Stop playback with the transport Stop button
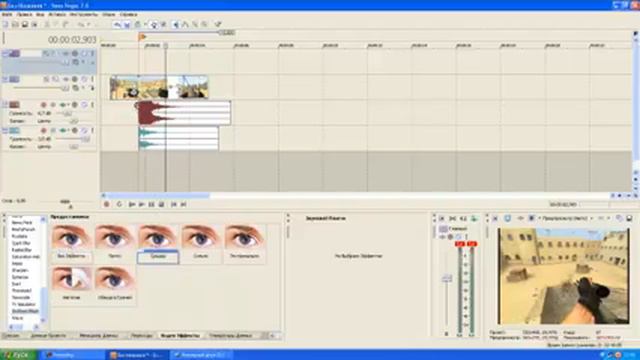Viewport: 640px width, 360px height. tap(161, 204)
